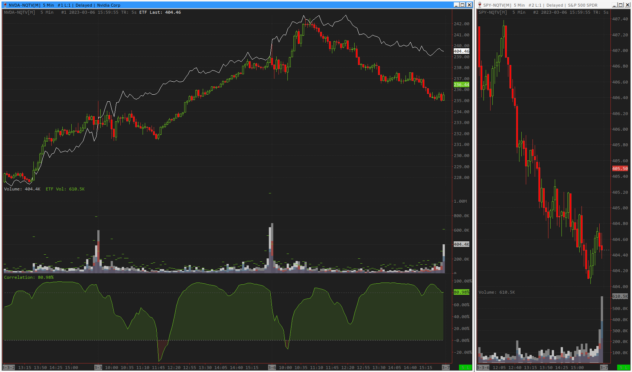Click the "Volume: 404.4K" label in NVDA
Viewport: 632px width, 372px height.
[x=22, y=189]
